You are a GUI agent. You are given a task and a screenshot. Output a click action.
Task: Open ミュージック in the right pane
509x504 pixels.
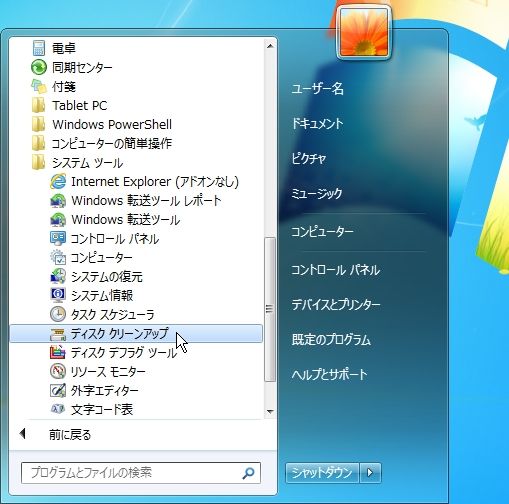(x=317, y=193)
